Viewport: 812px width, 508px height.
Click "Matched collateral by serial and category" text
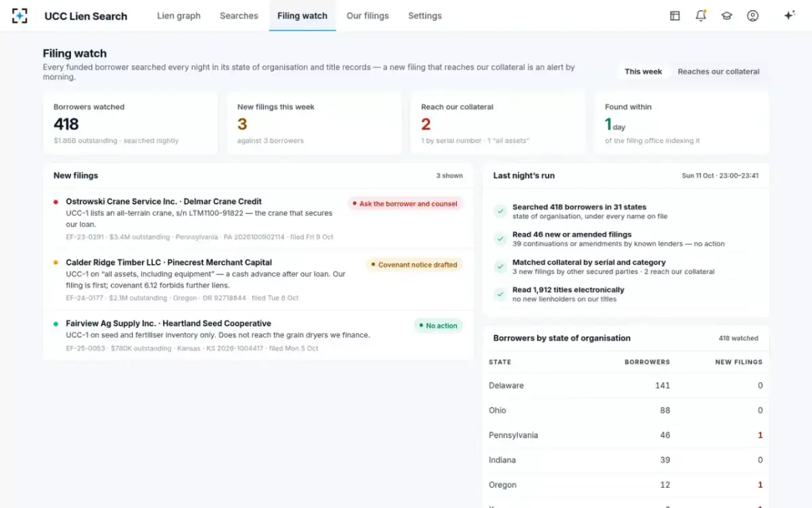(x=589, y=263)
